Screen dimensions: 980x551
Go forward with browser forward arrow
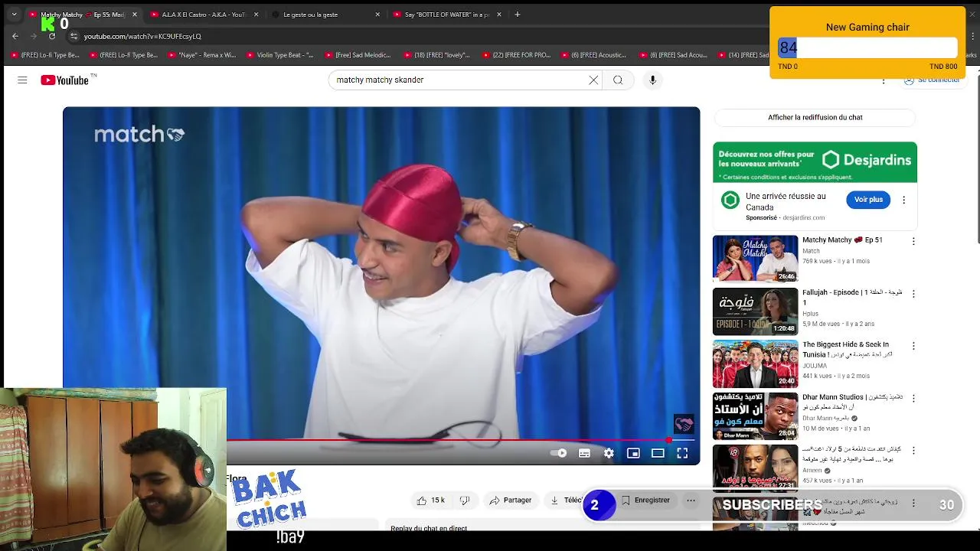point(34,36)
